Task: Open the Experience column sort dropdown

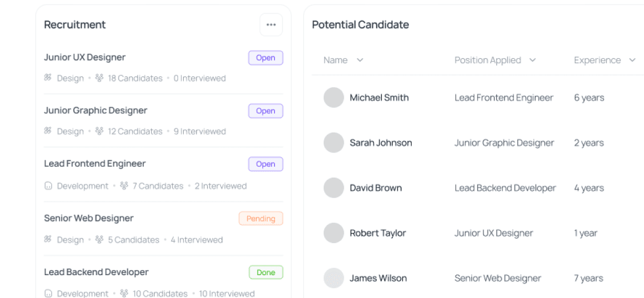Action: pyautogui.click(x=632, y=60)
